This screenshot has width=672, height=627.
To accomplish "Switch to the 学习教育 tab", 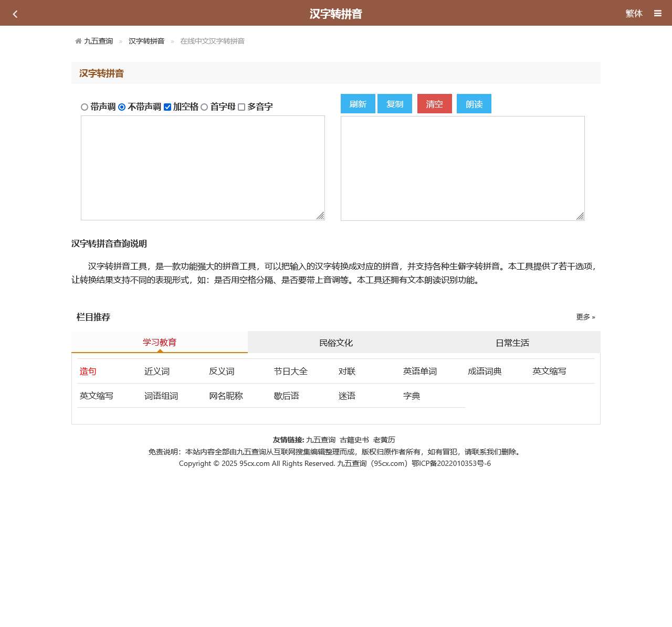I will (160, 342).
